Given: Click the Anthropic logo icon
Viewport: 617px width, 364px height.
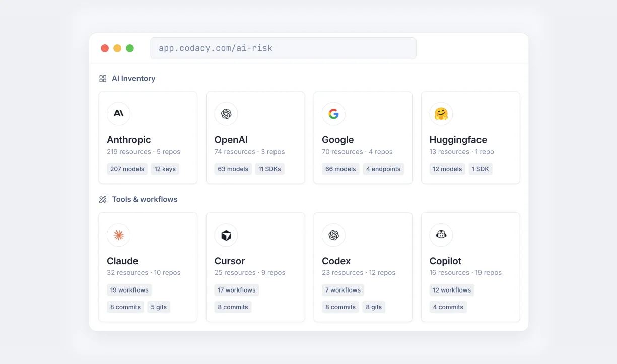Looking at the screenshot, I should [x=118, y=114].
